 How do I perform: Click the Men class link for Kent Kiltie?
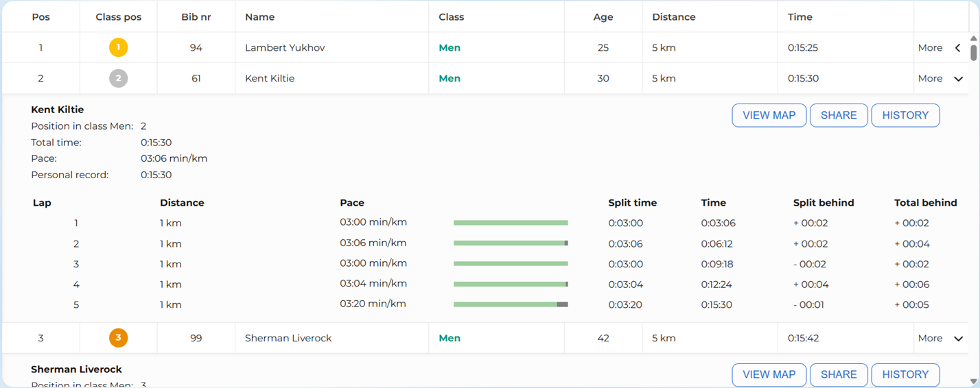click(450, 79)
